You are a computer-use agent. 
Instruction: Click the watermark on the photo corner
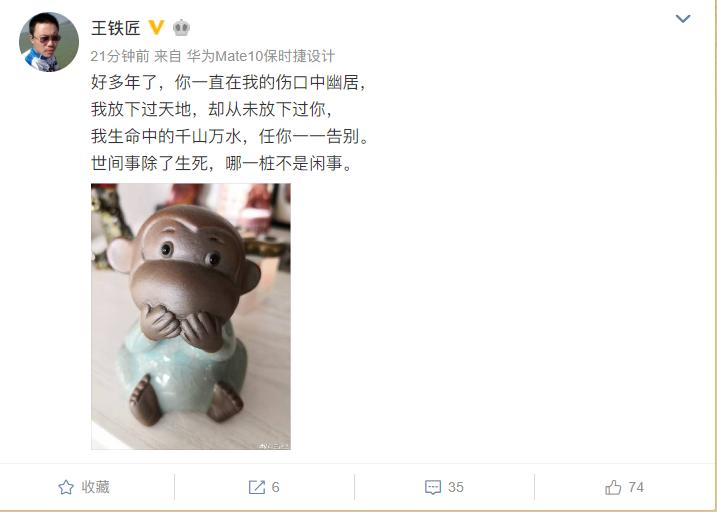click(273, 446)
